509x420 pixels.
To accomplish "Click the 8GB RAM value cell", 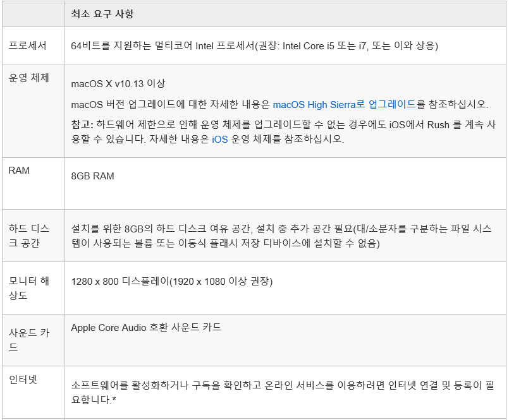I will 92,176.
